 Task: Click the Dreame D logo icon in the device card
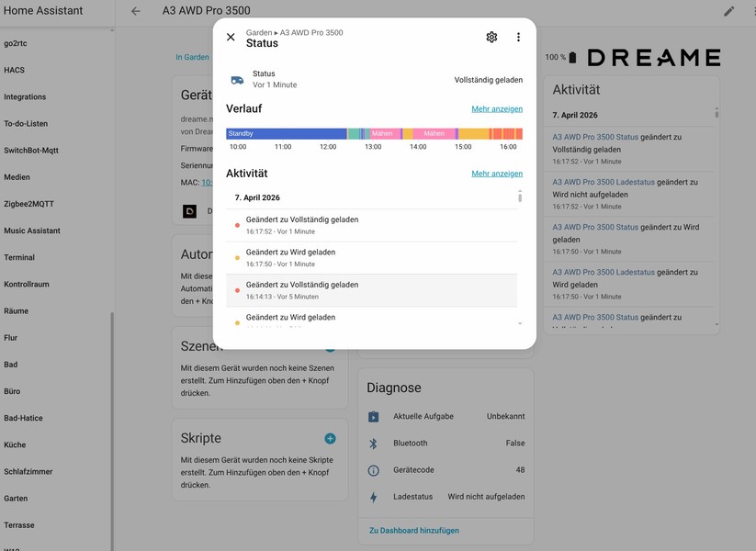coord(189,210)
